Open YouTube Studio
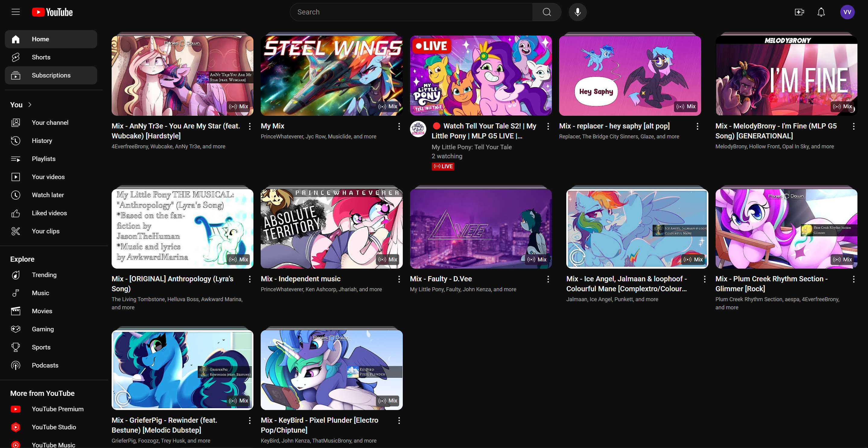Image resolution: width=868 pixels, height=448 pixels. coord(51,427)
